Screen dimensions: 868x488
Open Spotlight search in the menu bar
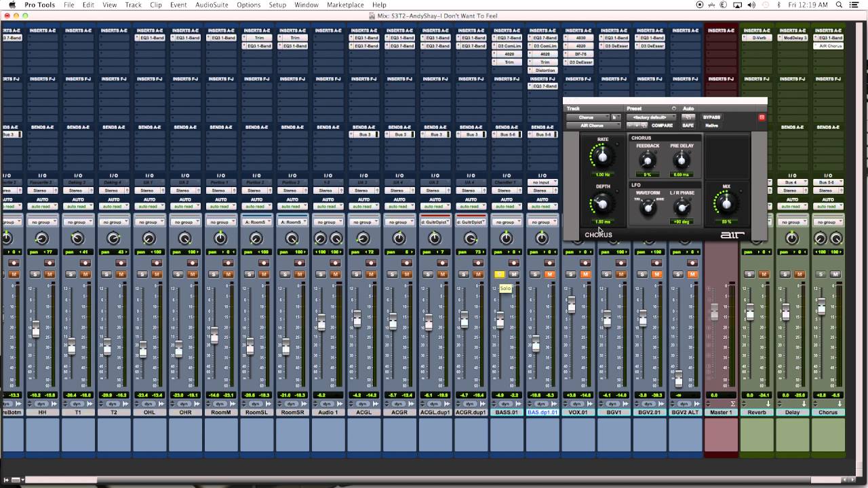pos(839,5)
